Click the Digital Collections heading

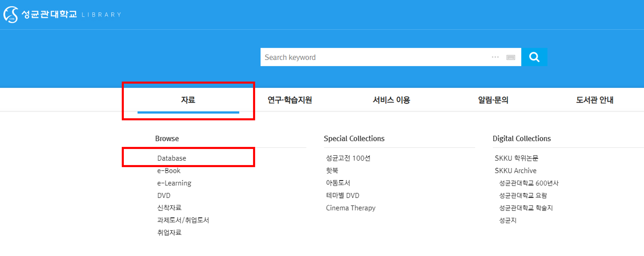(521, 138)
